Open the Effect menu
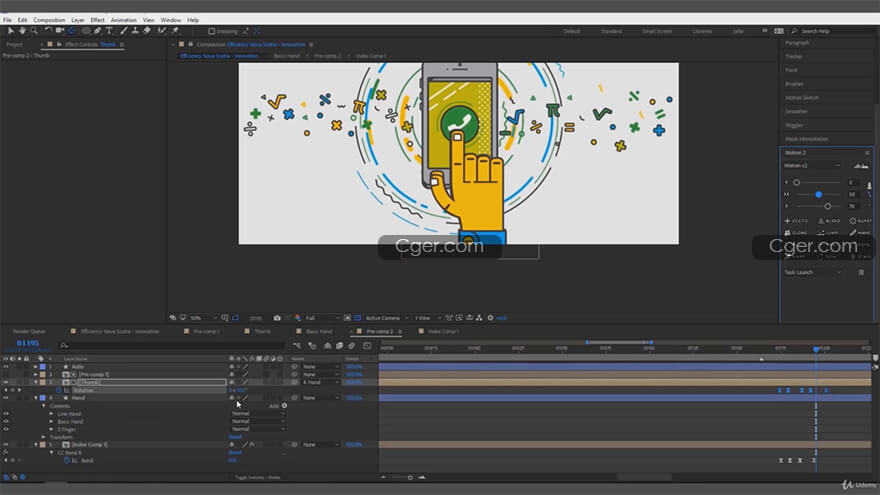This screenshot has width=880, height=495. (98, 20)
